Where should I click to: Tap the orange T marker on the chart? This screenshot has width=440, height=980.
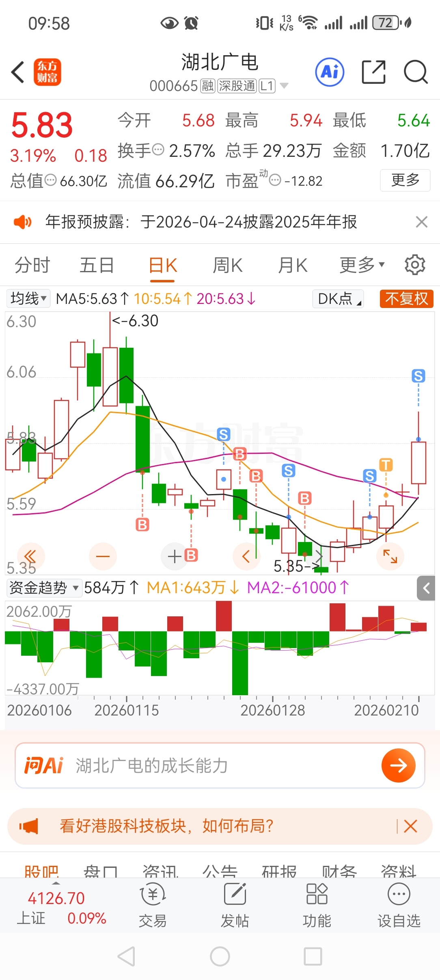click(x=386, y=464)
